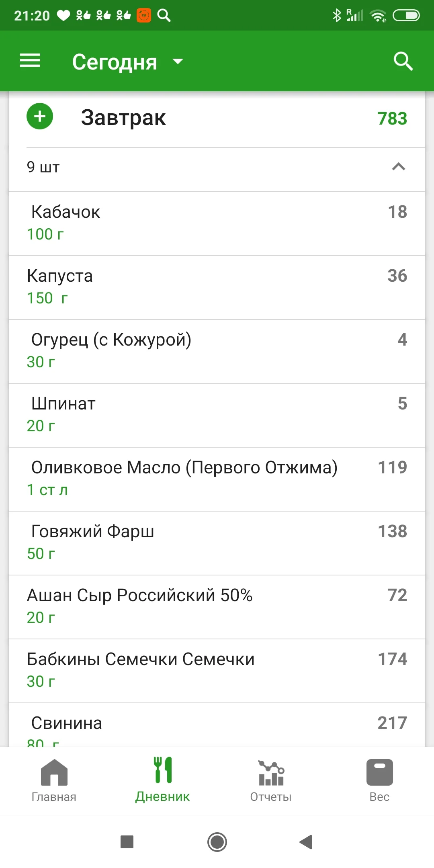Tap the search magnifier in header

tap(403, 61)
